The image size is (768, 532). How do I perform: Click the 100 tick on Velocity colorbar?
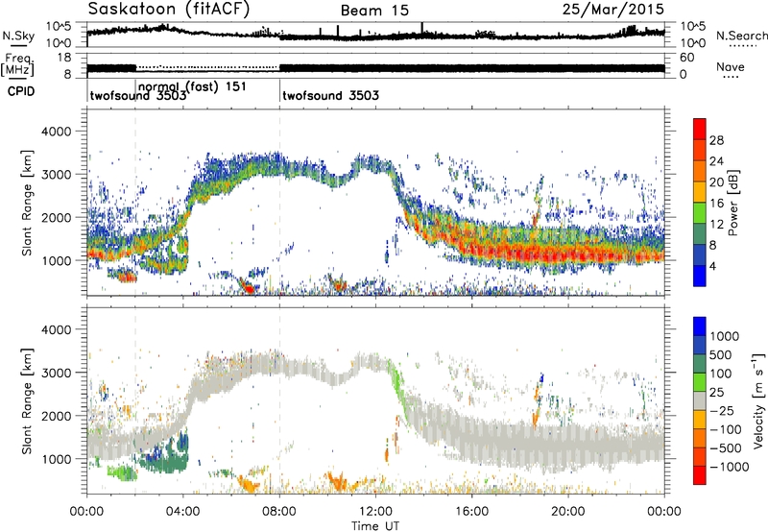coord(721,374)
